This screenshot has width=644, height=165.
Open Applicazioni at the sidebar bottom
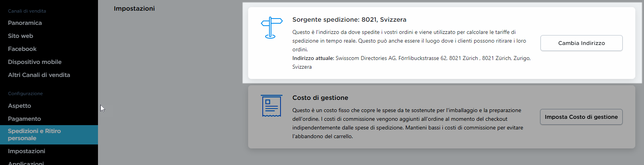26,163
